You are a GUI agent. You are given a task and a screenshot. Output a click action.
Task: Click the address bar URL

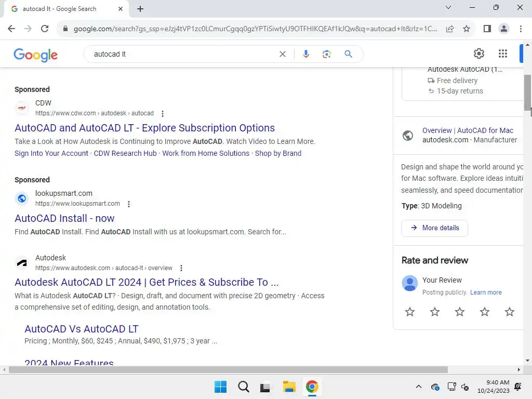[255, 29]
